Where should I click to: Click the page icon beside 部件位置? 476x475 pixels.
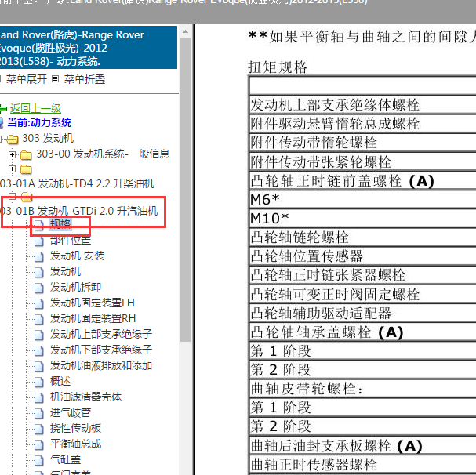coord(39,241)
